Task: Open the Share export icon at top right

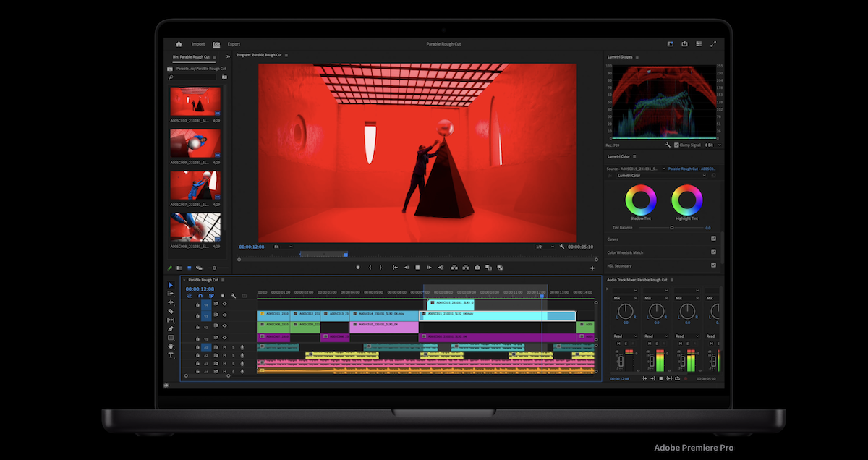Action: [x=684, y=44]
